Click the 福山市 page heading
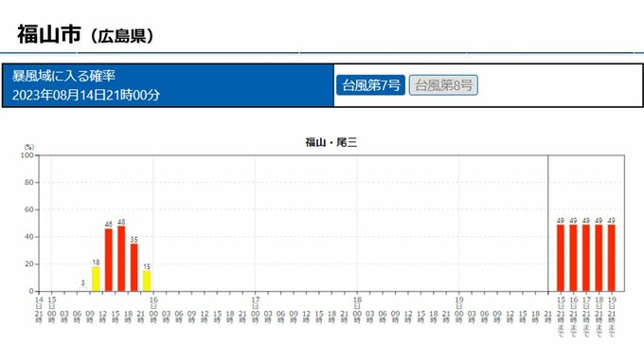 click(49, 34)
